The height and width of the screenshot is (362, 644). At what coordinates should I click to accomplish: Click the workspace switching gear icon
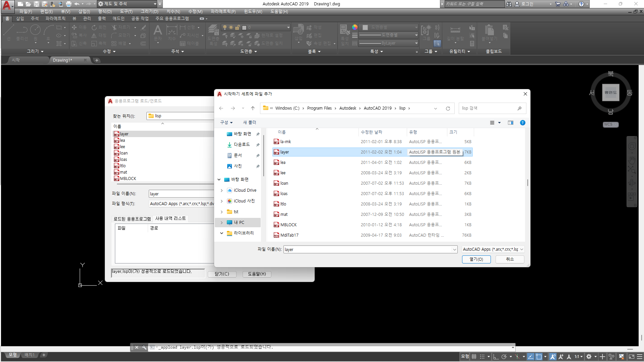tap(589, 357)
